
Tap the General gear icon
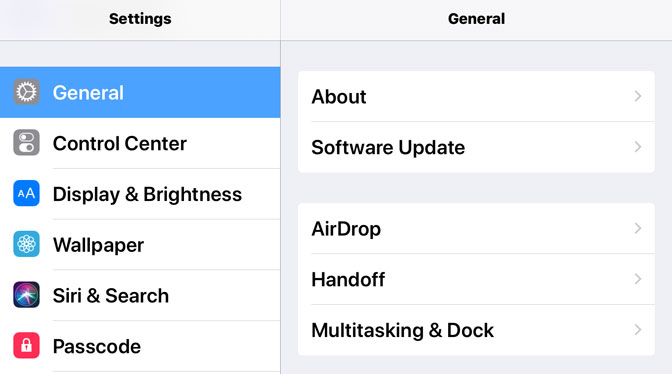pyautogui.click(x=26, y=92)
